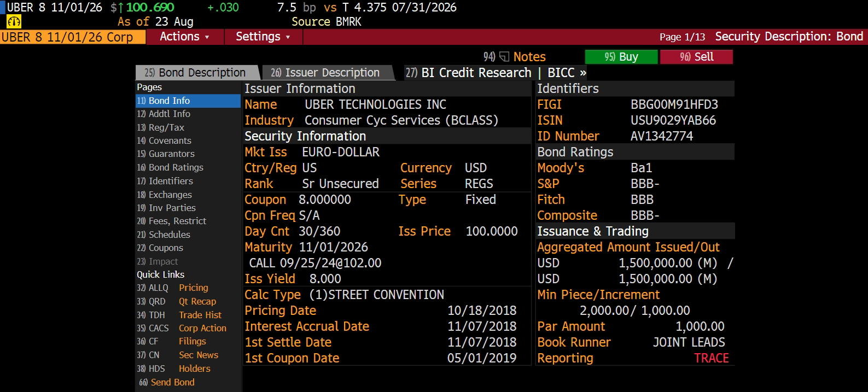Click the red Sell button
Viewport: 868px width, 392px height.
click(697, 57)
